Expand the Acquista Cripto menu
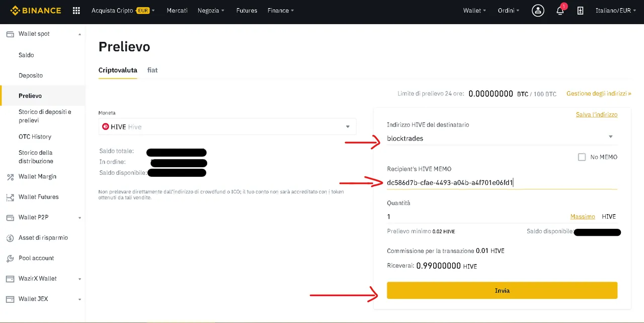This screenshot has height=323, width=644. (123, 11)
